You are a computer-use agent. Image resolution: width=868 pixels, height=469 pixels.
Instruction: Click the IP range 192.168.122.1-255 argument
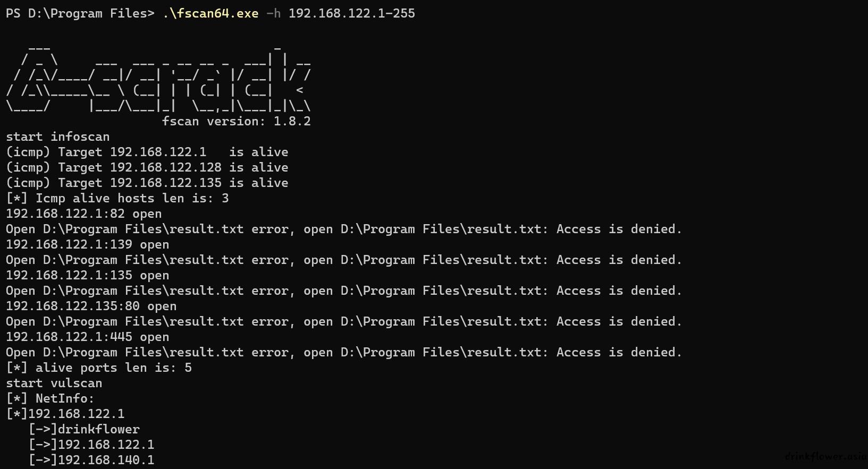point(352,13)
